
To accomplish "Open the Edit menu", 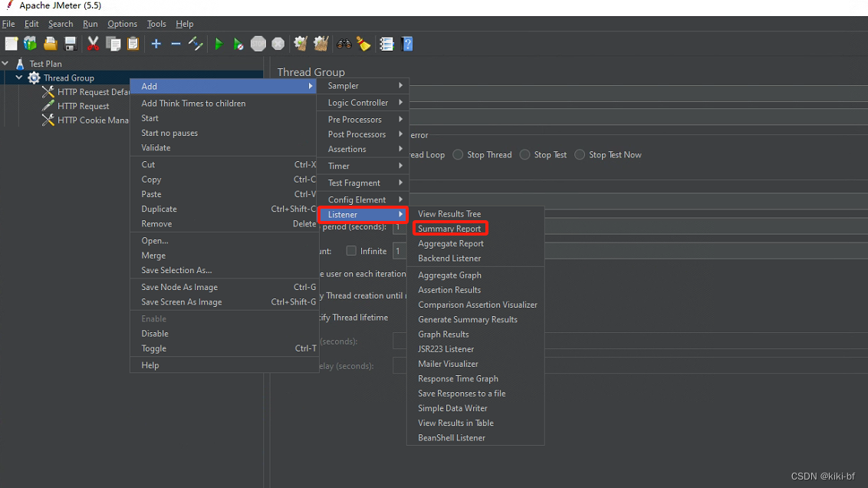I will (x=31, y=24).
